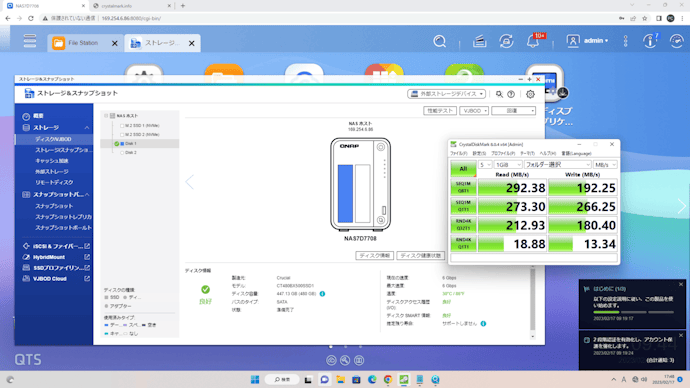Open the QTS main hamburger menu

pos(30,41)
